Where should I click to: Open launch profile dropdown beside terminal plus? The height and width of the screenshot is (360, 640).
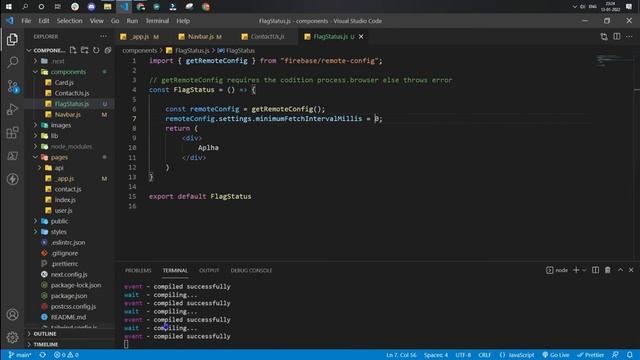coord(584,270)
